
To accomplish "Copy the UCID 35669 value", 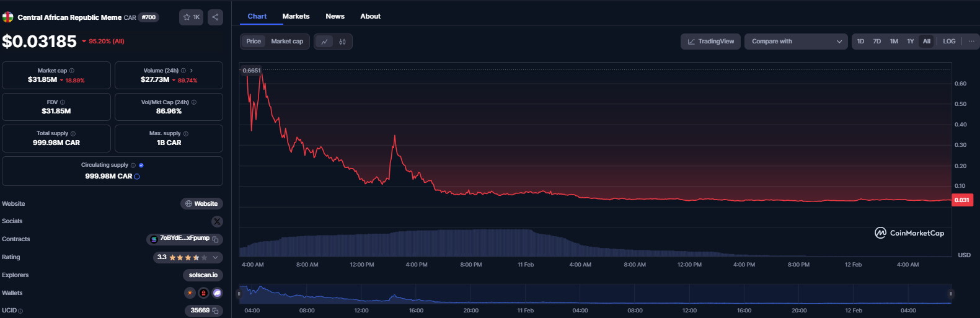I will (216, 311).
